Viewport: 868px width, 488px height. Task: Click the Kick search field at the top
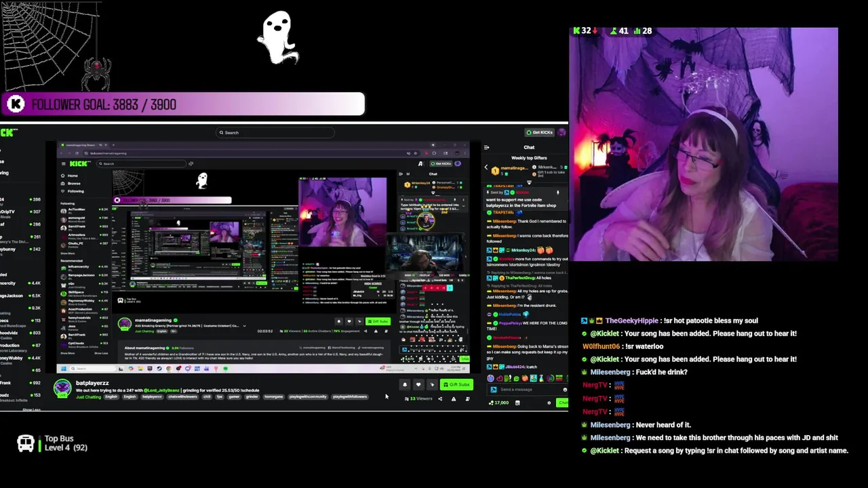pyautogui.click(x=275, y=133)
